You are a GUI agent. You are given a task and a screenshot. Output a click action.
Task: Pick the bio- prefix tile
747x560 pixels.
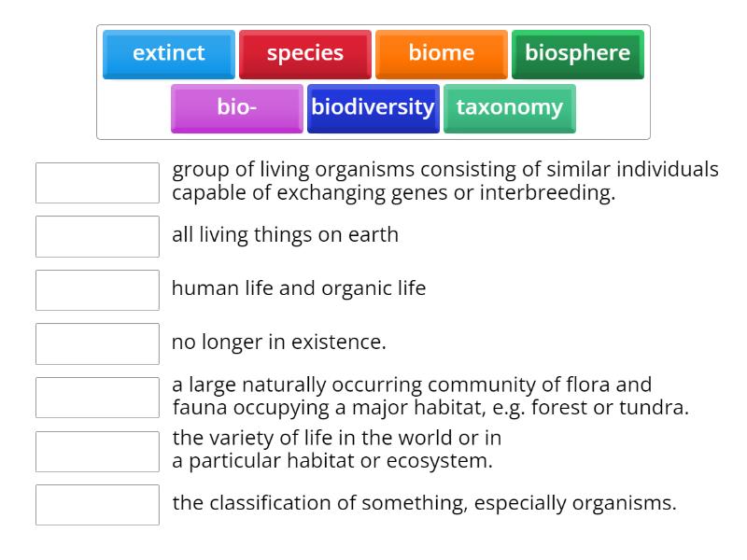tap(236, 108)
